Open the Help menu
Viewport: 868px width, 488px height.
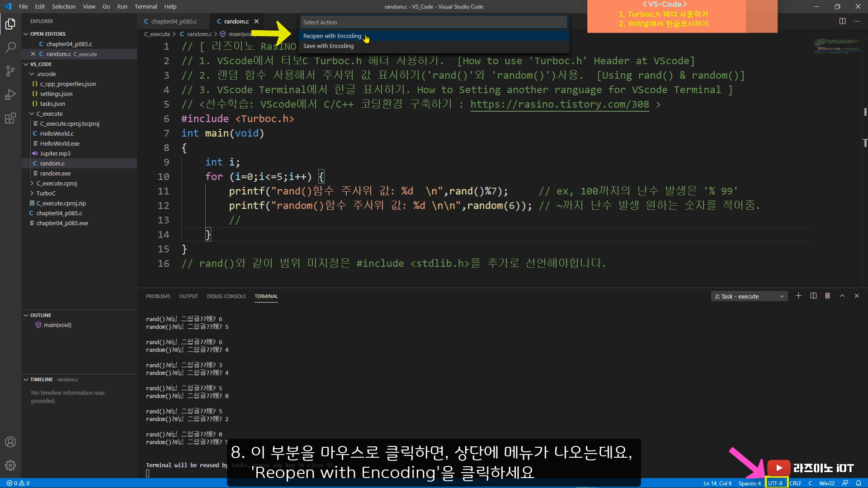(170, 6)
